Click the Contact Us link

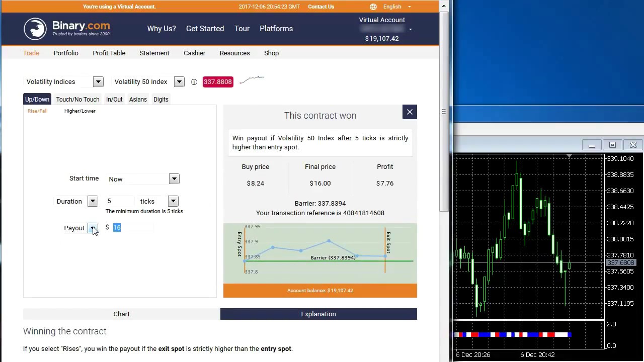(321, 7)
